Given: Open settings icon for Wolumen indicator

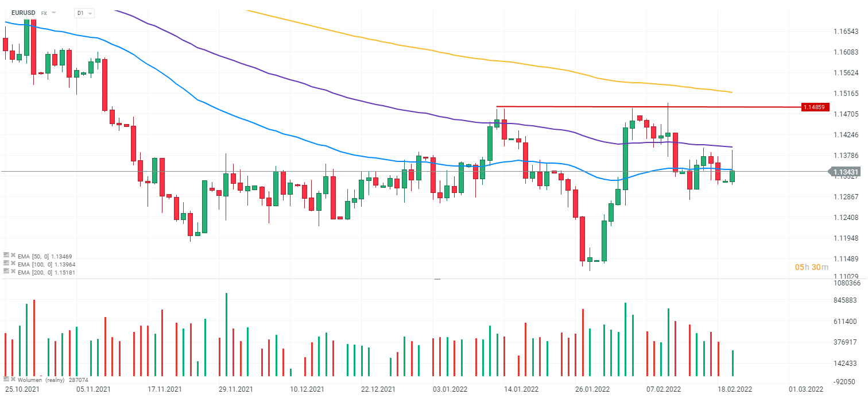Looking at the screenshot, I should coord(6,379).
